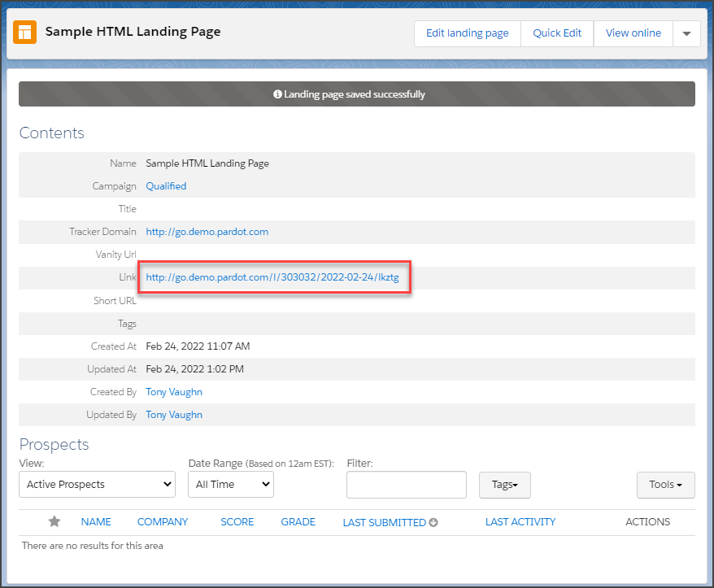Click the Short URL field label

(115, 301)
